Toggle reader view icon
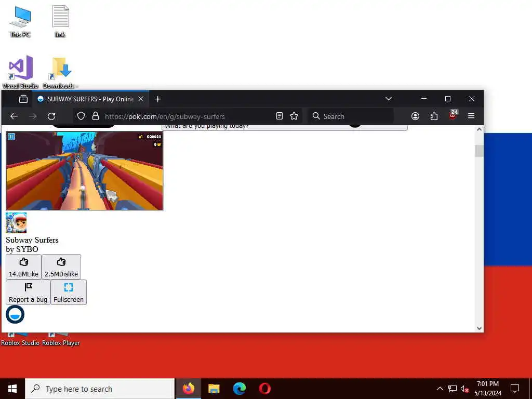Screen dimensions: 532x399 click(x=279, y=116)
